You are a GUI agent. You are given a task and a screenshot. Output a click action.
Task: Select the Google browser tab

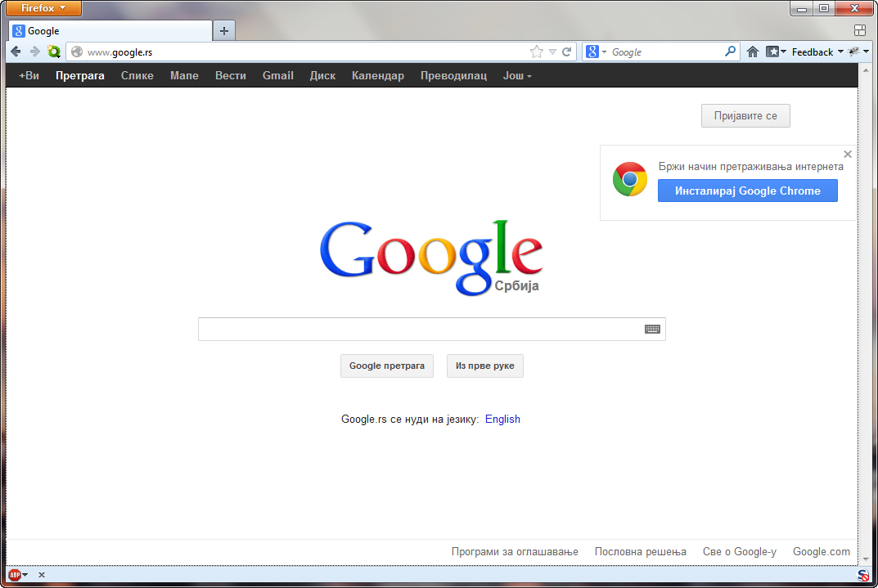(110, 31)
